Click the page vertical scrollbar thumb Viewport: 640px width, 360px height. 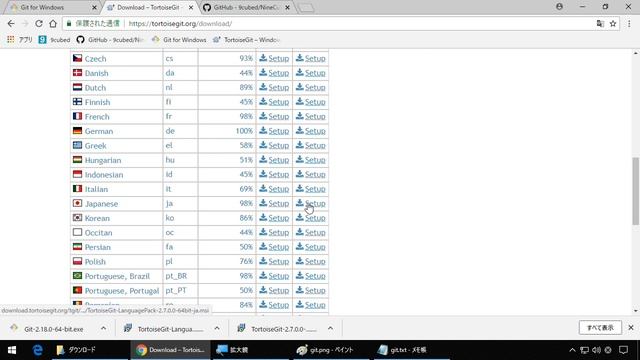click(636, 191)
